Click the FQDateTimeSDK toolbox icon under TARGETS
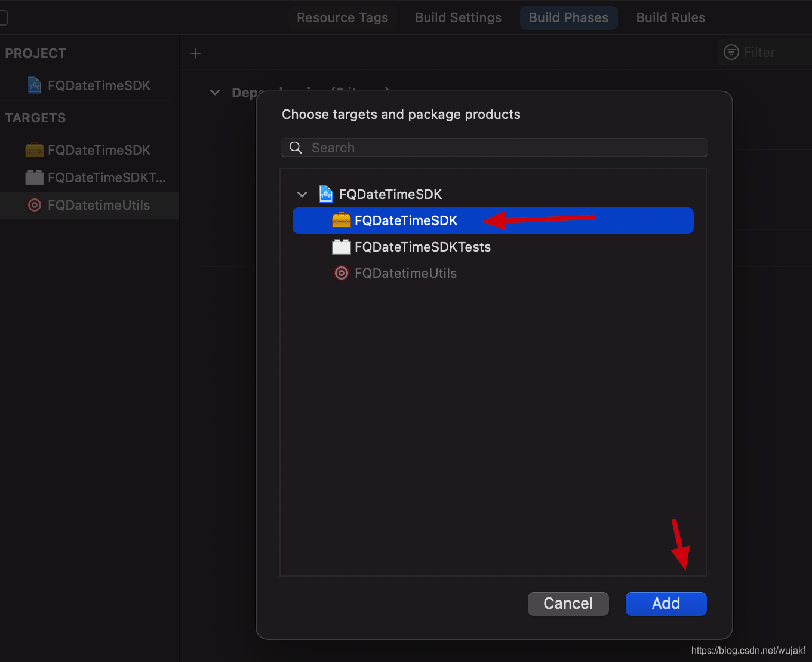This screenshot has height=662, width=812. [x=35, y=150]
